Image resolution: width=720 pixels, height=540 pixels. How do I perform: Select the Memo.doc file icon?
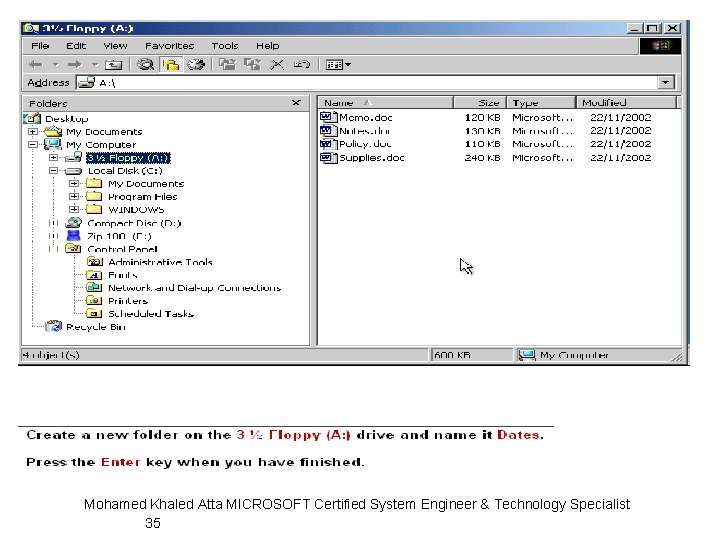tap(328, 117)
